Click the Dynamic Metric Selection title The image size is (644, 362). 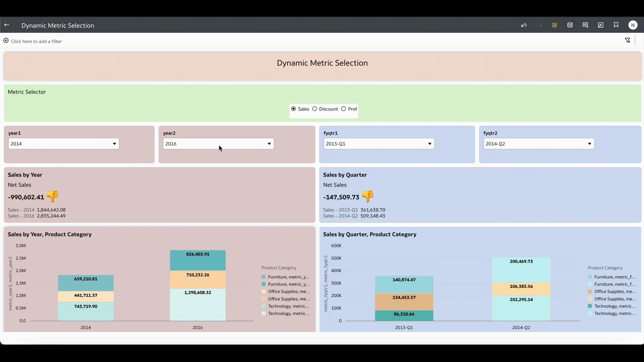(x=322, y=63)
